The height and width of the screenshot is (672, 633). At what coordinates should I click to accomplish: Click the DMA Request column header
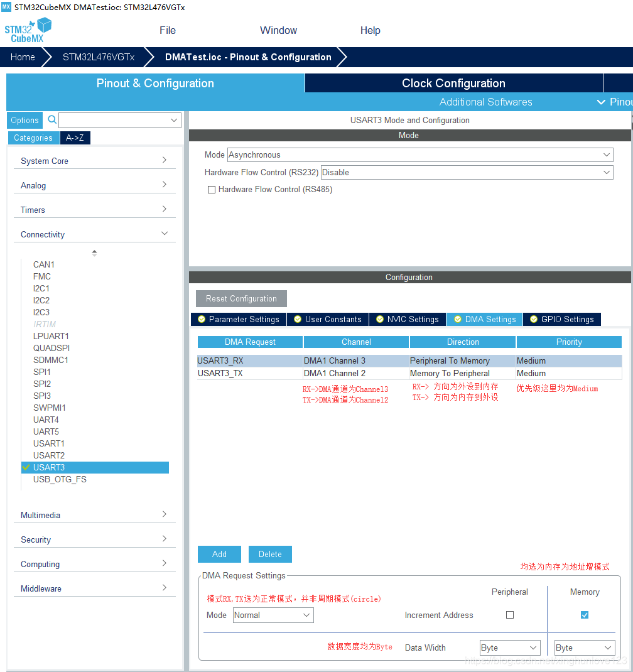[x=251, y=342]
